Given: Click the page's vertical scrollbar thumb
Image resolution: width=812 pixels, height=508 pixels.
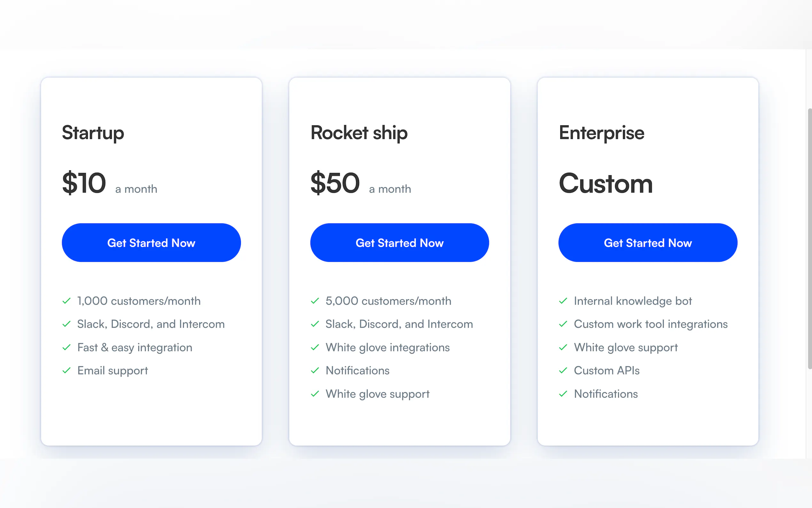Looking at the screenshot, I should click(x=809, y=239).
